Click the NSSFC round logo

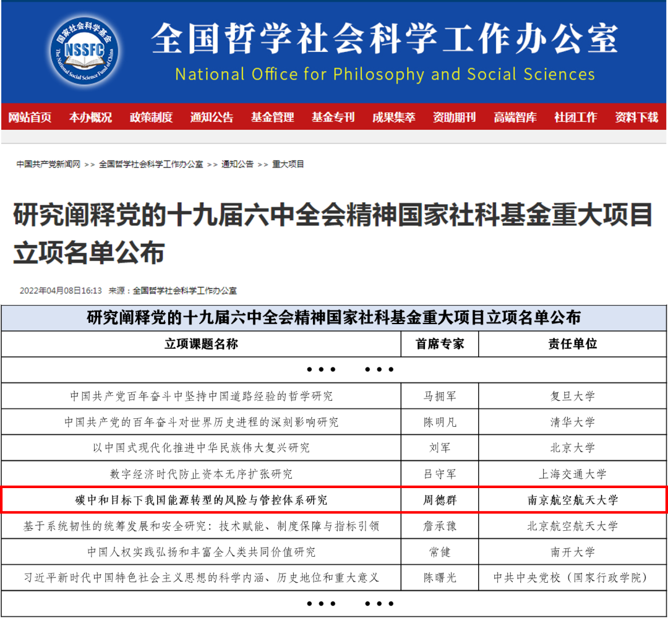(84, 51)
